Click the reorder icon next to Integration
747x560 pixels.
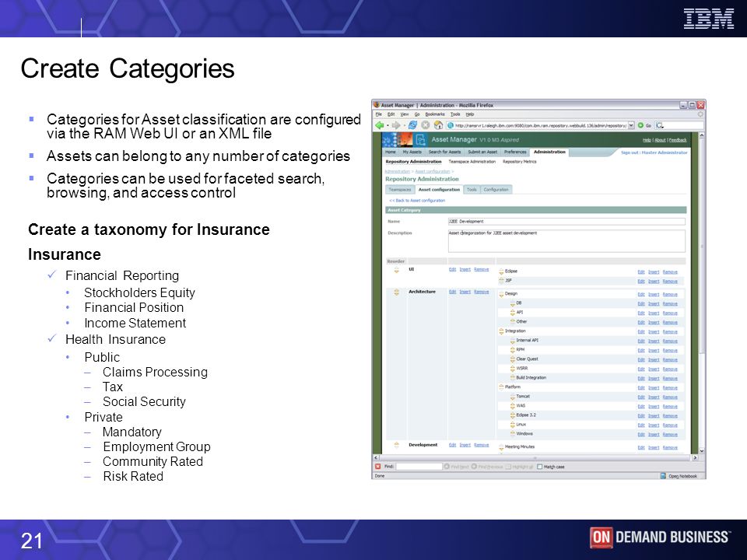[501, 331]
